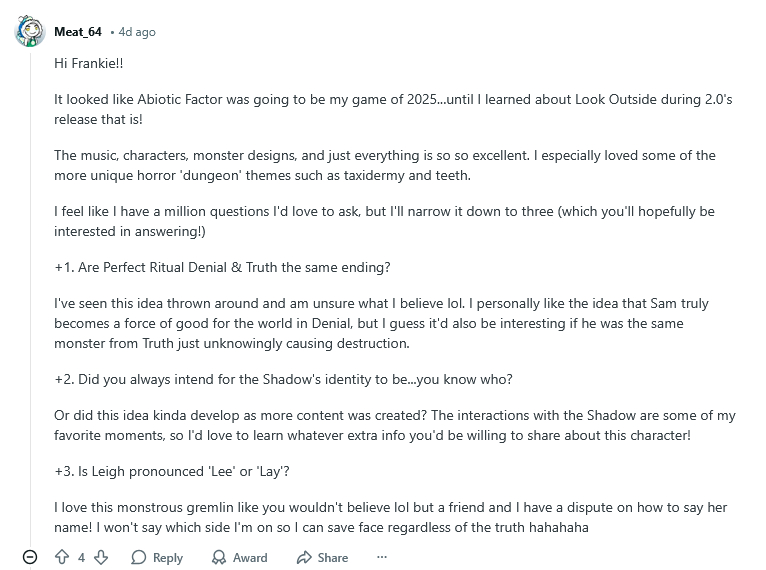The width and height of the screenshot is (766, 570).
Task: Click the 'million questions' paragraph
Action: pyautogui.click(x=385, y=221)
